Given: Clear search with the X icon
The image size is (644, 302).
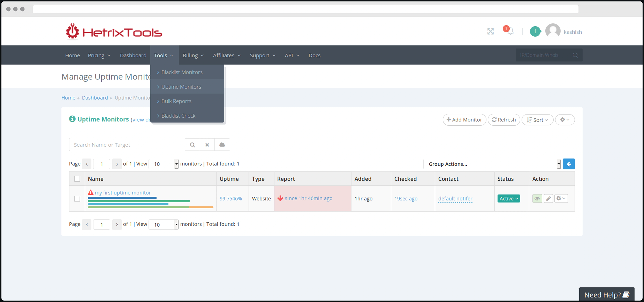Looking at the screenshot, I should coord(207,145).
